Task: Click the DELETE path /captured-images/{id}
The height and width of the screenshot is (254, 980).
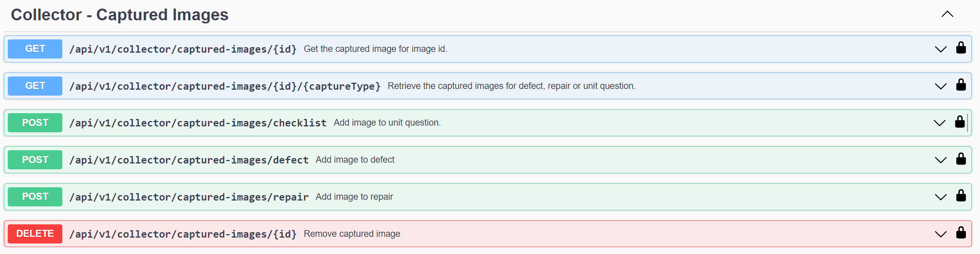Action: click(x=183, y=234)
